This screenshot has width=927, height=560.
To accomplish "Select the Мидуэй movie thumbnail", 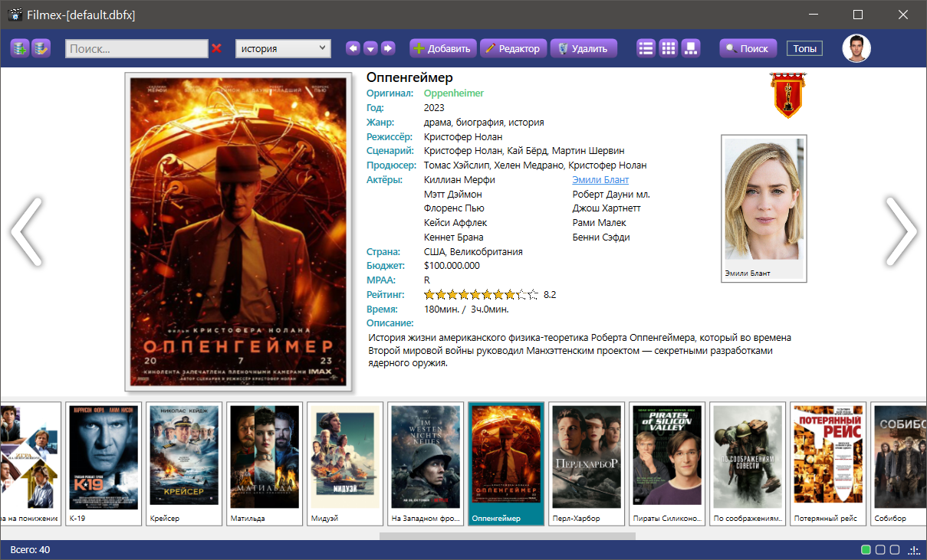I will [345, 463].
